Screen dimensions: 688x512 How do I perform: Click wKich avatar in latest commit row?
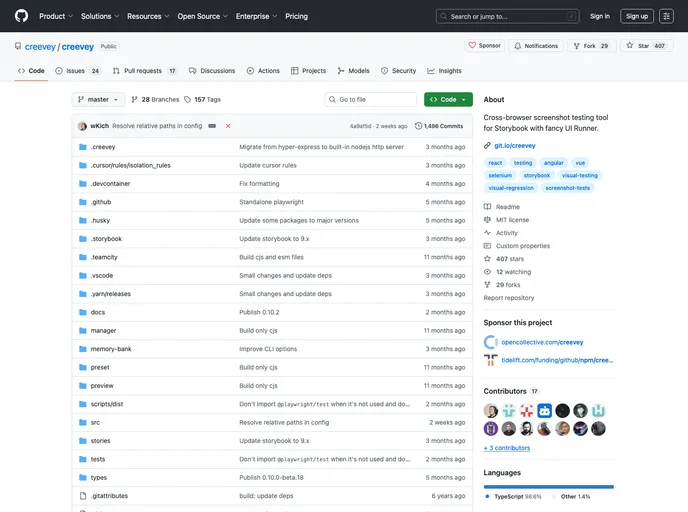click(82, 126)
